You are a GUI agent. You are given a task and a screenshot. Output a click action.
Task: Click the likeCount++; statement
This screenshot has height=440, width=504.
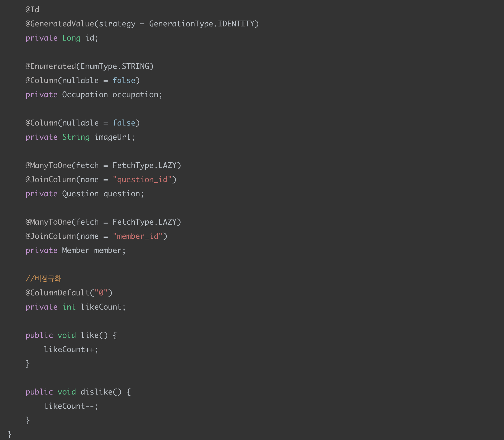point(71,349)
